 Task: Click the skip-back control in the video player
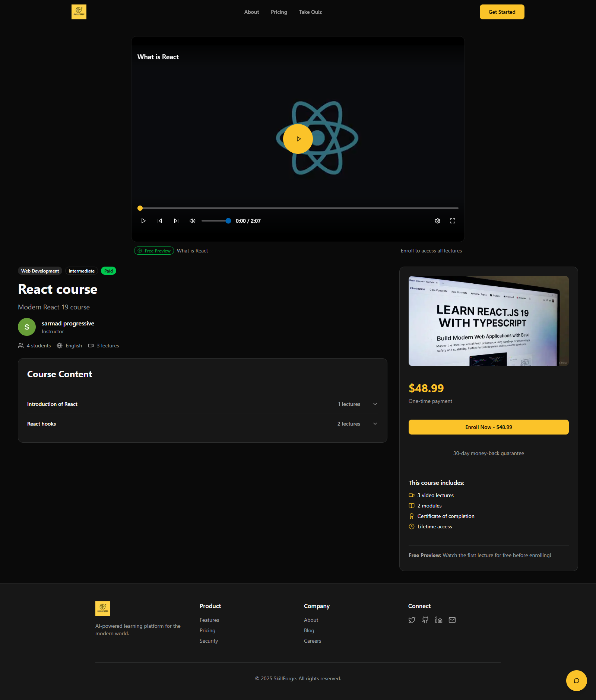coord(159,221)
